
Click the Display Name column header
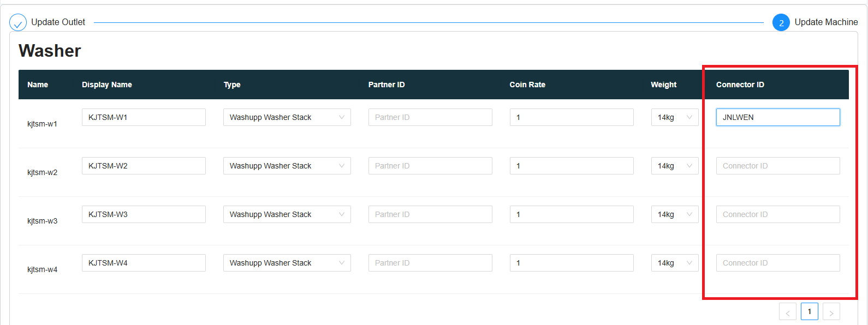point(107,85)
